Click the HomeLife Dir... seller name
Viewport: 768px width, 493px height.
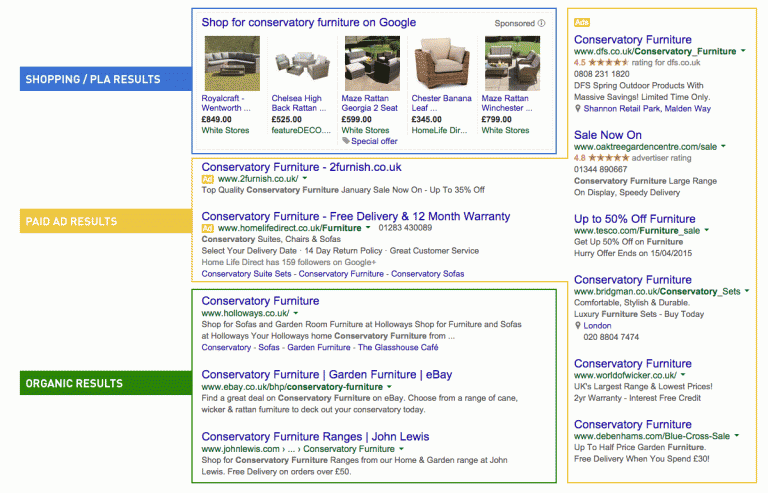coord(439,130)
